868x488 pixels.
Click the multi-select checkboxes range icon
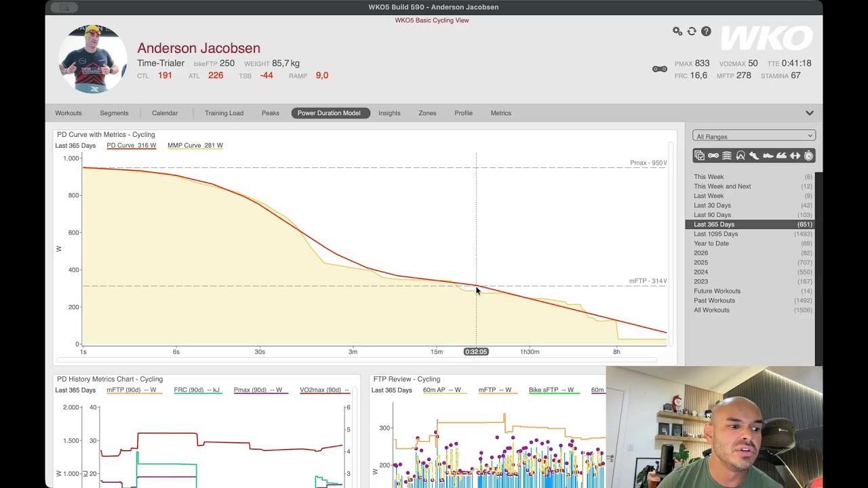tap(699, 156)
